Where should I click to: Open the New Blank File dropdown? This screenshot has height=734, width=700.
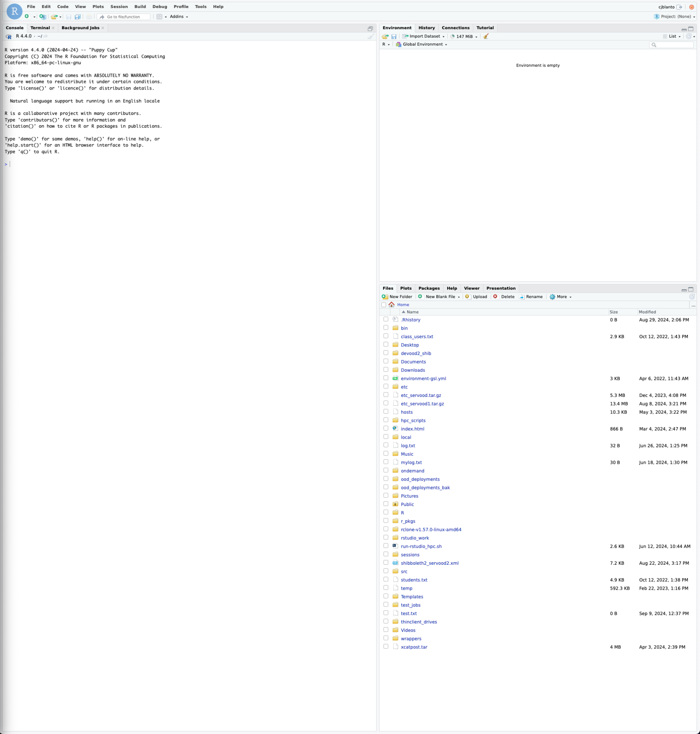click(x=439, y=297)
